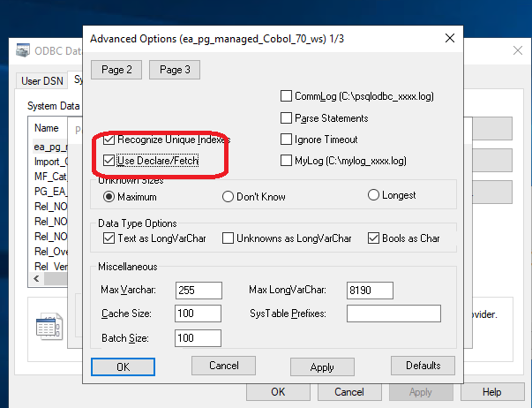Image resolution: width=532 pixels, height=408 pixels.
Task: Toggle Bools as Char checkbox
Action: pyautogui.click(x=374, y=238)
